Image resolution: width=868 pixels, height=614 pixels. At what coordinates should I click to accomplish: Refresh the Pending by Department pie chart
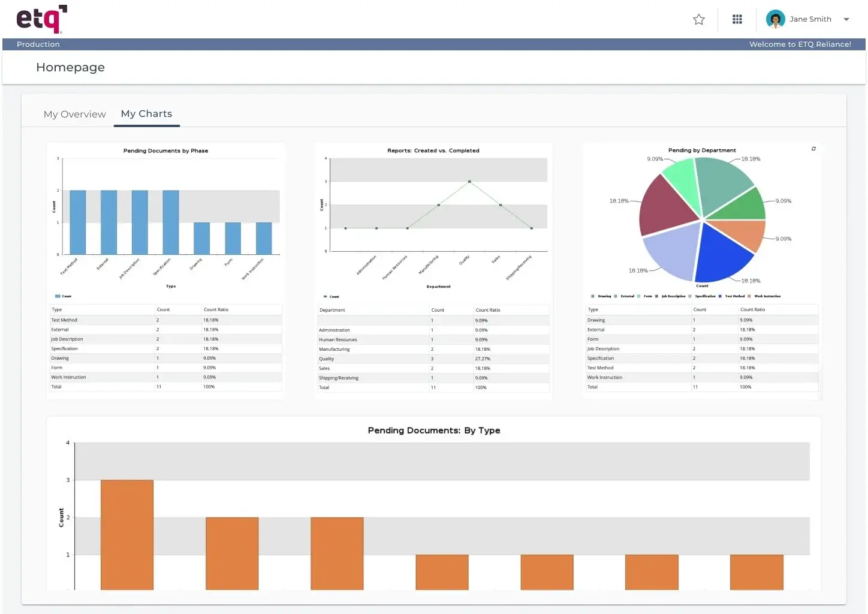pos(813,149)
